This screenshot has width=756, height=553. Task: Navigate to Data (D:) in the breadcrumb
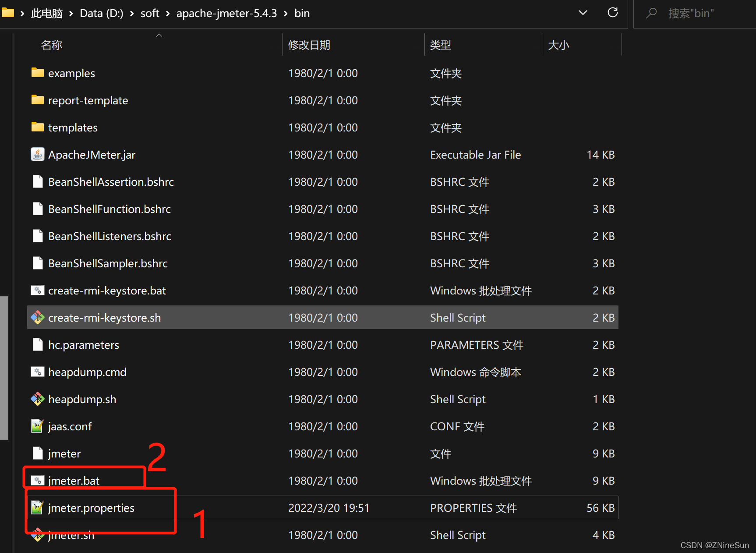click(x=102, y=14)
